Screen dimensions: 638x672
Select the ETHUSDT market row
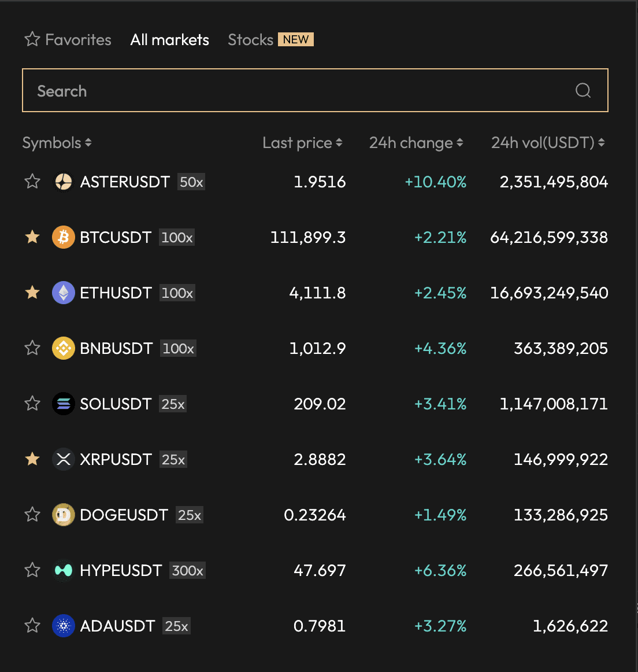tap(116, 293)
